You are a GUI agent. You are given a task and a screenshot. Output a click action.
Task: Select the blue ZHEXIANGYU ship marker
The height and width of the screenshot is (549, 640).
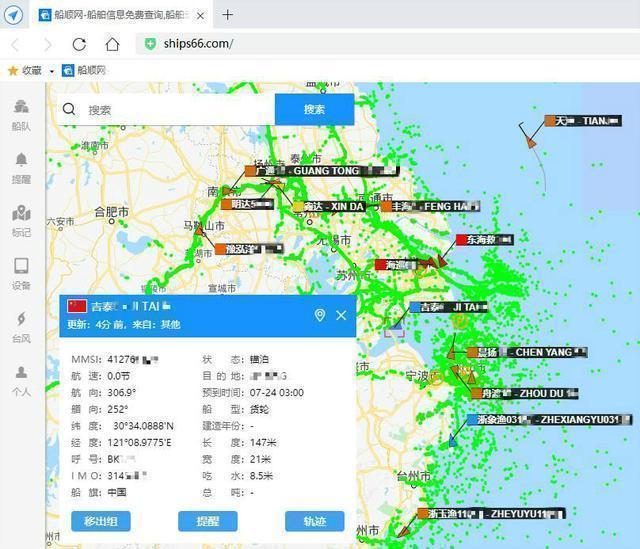[453, 441]
